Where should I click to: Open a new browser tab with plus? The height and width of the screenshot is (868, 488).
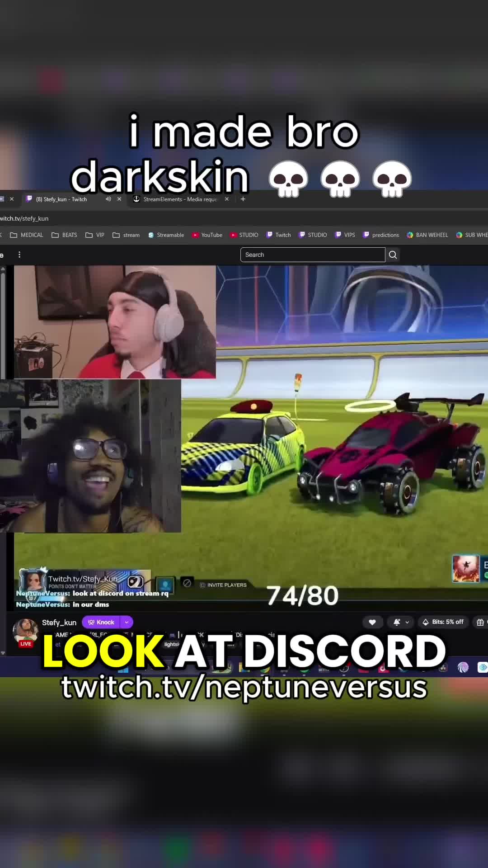click(x=243, y=199)
